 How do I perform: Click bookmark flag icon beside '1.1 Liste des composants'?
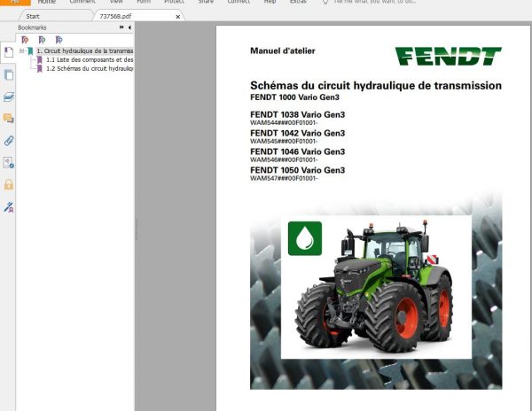pos(39,60)
